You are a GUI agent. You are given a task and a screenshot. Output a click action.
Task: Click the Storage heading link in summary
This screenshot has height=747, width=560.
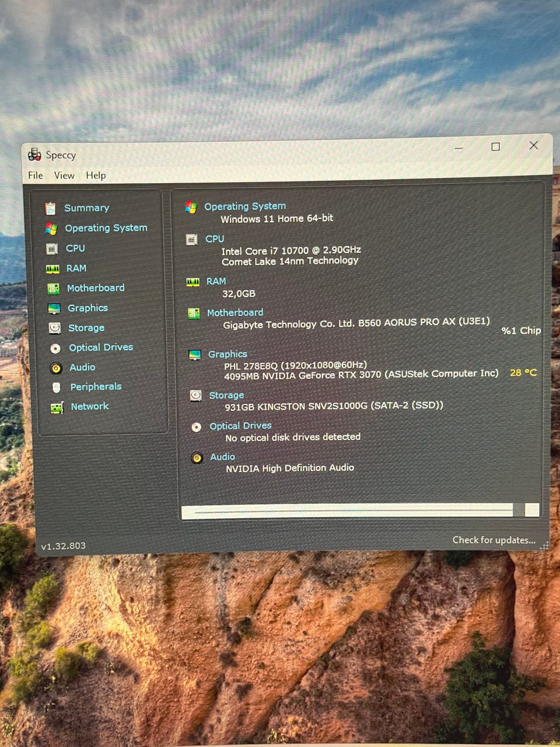coord(226,395)
